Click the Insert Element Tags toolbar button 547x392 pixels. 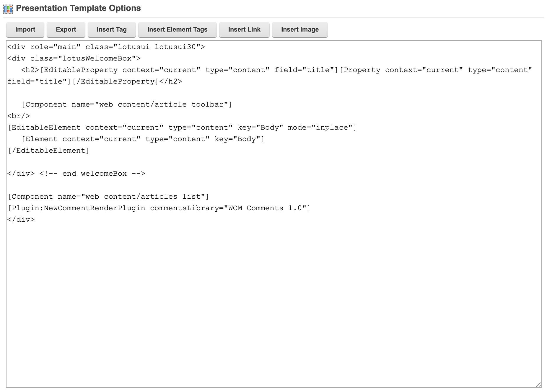pos(177,30)
